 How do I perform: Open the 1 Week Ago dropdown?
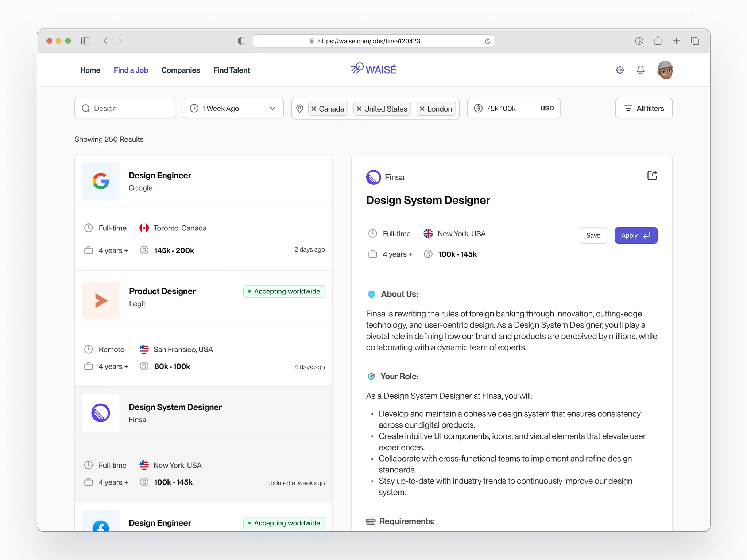(233, 108)
